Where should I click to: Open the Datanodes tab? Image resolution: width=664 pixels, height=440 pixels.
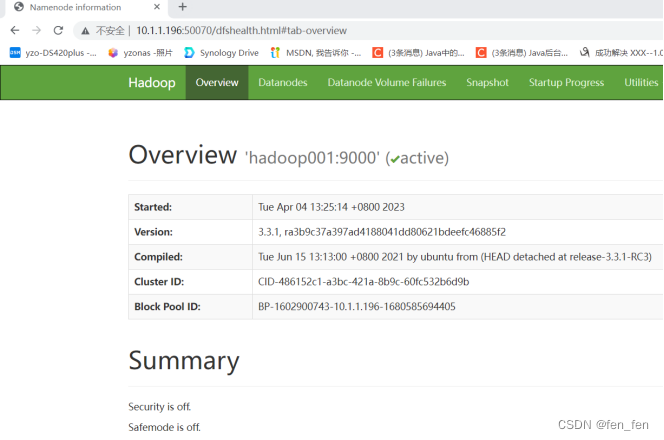click(x=283, y=83)
